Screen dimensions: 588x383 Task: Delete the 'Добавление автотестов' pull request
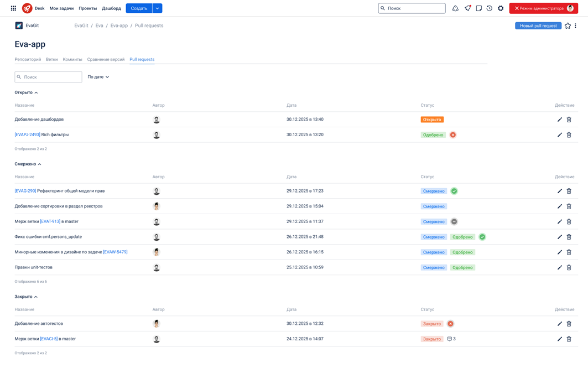[x=569, y=324]
